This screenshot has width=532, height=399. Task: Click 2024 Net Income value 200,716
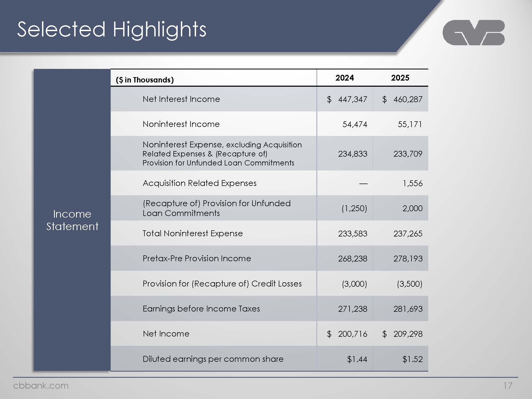pos(352,334)
